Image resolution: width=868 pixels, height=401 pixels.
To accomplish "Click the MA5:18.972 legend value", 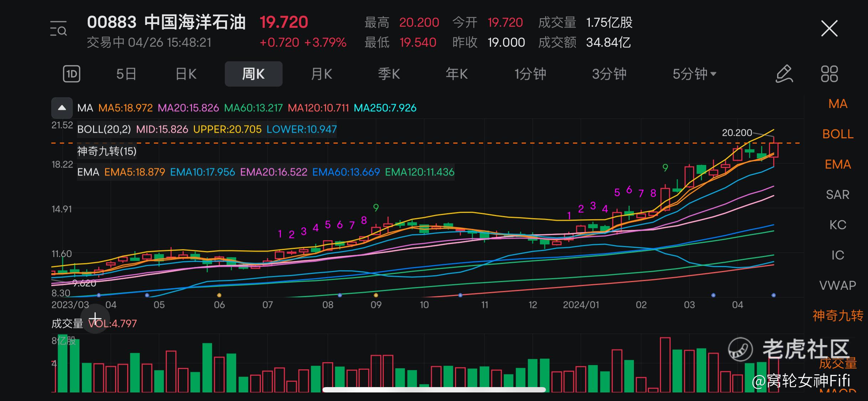I will [125, 108].
